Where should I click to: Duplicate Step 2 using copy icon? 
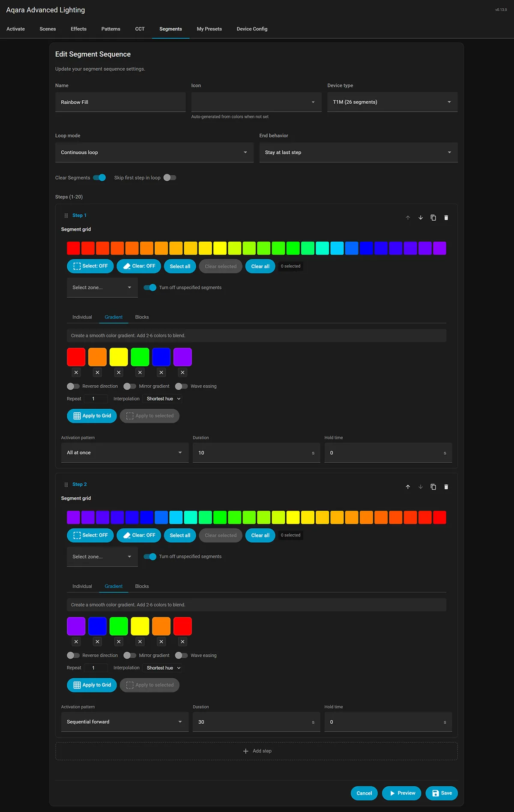(433, 487)
